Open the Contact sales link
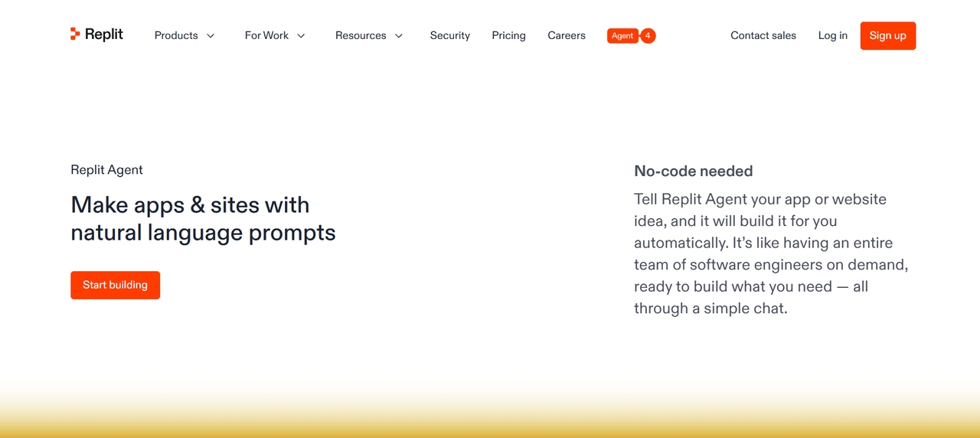 [x=763, y=35]
